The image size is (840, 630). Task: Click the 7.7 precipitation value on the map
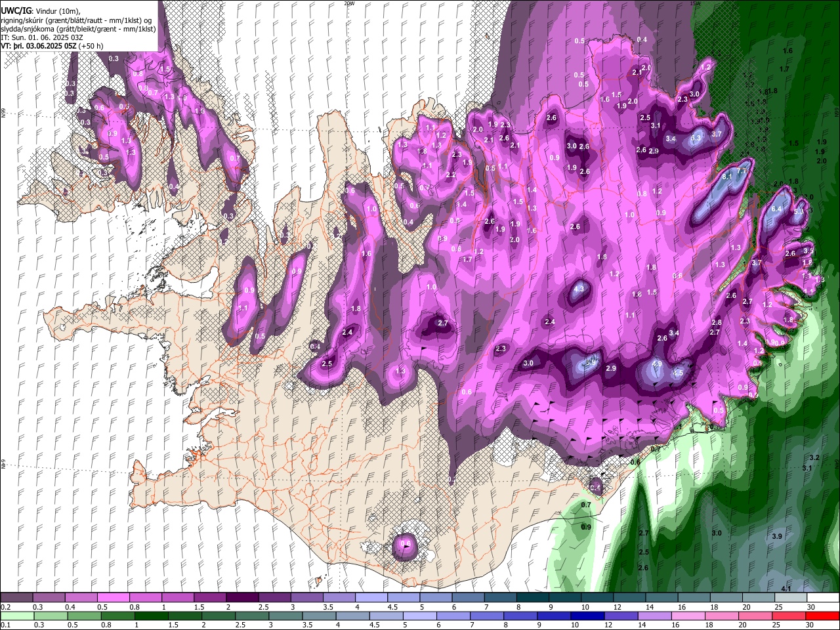pyautogui.click(x=742, y=171)
